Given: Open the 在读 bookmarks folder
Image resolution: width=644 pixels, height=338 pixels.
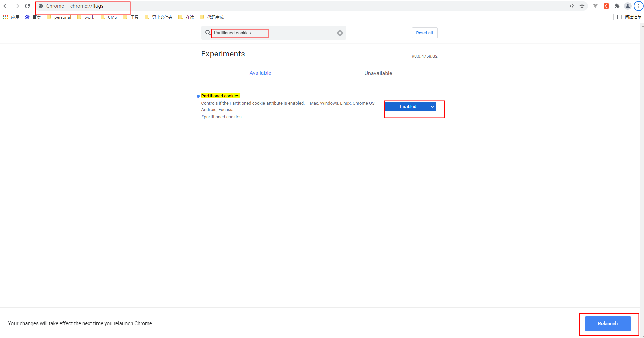Looking at the screenshot, I should pos(186,17).
